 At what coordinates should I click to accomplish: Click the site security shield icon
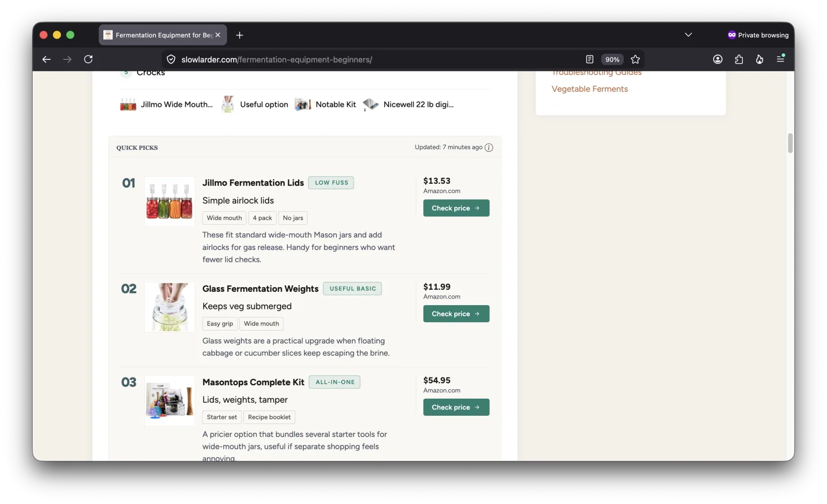171,59
